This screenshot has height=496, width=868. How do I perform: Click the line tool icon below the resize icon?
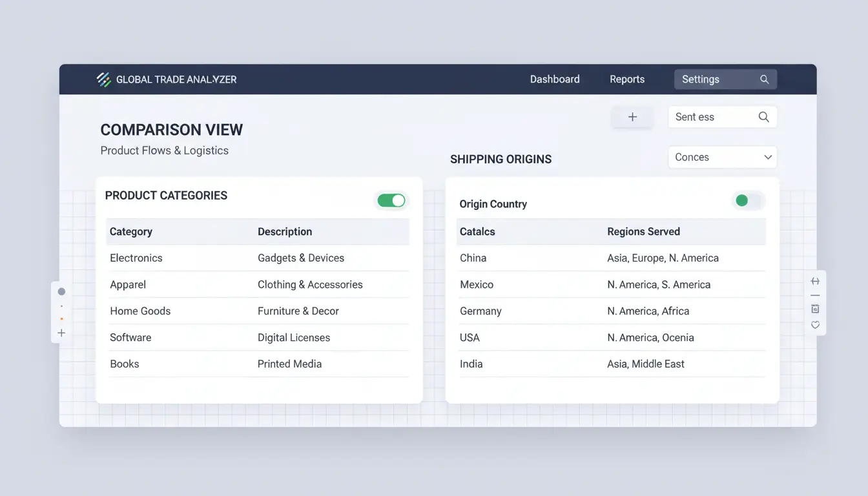[x=815, y=296]
